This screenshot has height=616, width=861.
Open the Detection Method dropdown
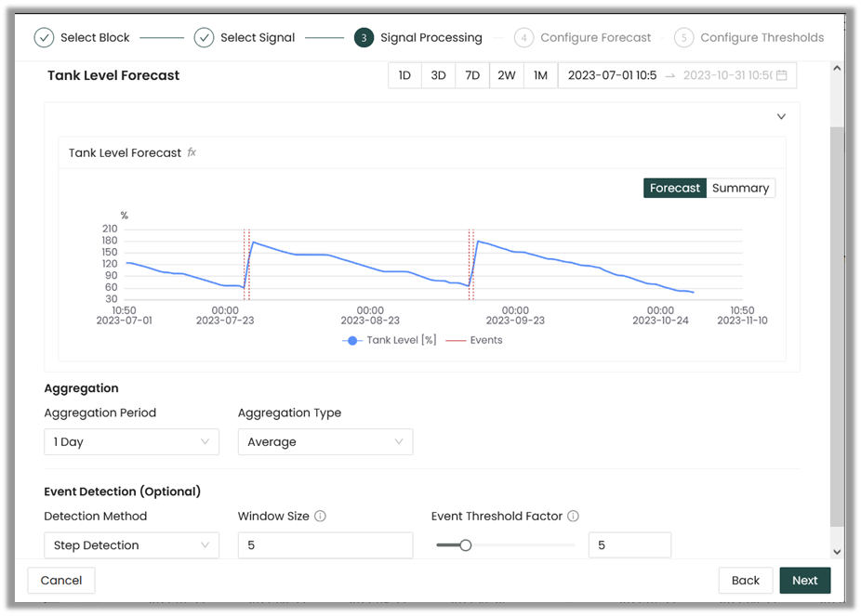tap(131, 545)
